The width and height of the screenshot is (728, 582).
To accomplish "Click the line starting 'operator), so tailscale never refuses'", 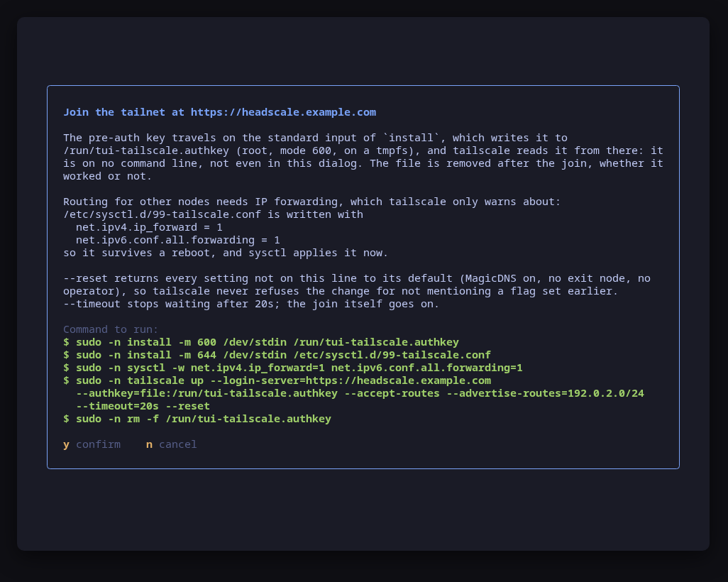I will [x=341, y=291].
